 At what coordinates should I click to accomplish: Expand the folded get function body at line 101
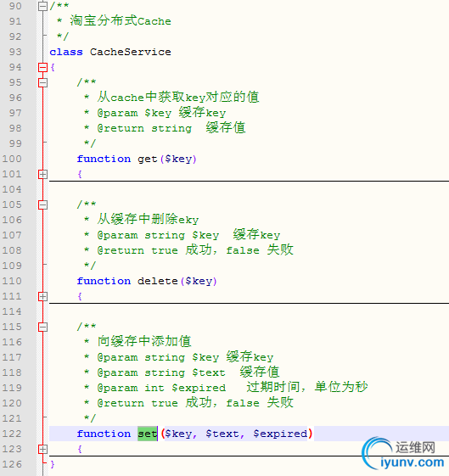(42, 174)
